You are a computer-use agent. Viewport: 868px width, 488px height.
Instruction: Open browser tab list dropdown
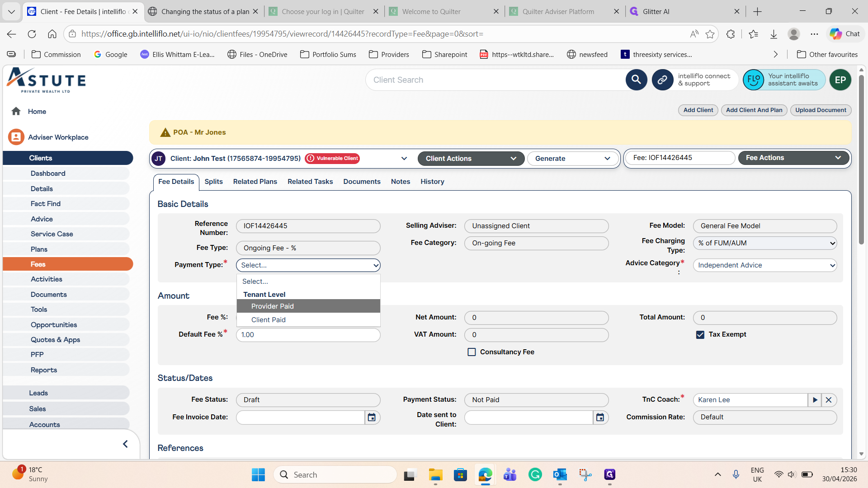11,12
